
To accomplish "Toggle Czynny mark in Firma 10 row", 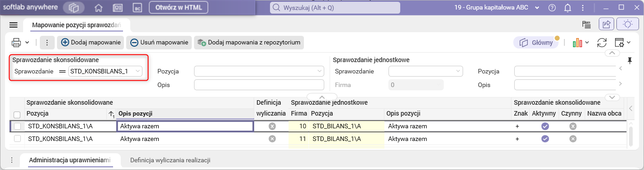I will pos(573,126).
